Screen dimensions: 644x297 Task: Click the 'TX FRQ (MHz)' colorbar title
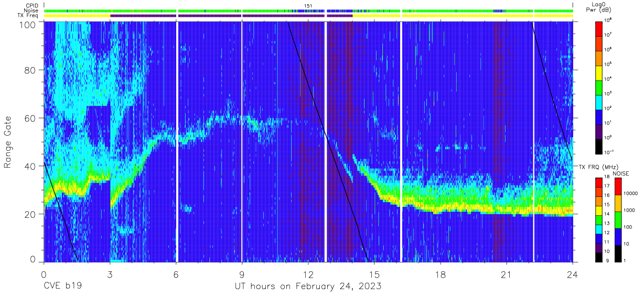pyautogui.click(x=598, y=167)
